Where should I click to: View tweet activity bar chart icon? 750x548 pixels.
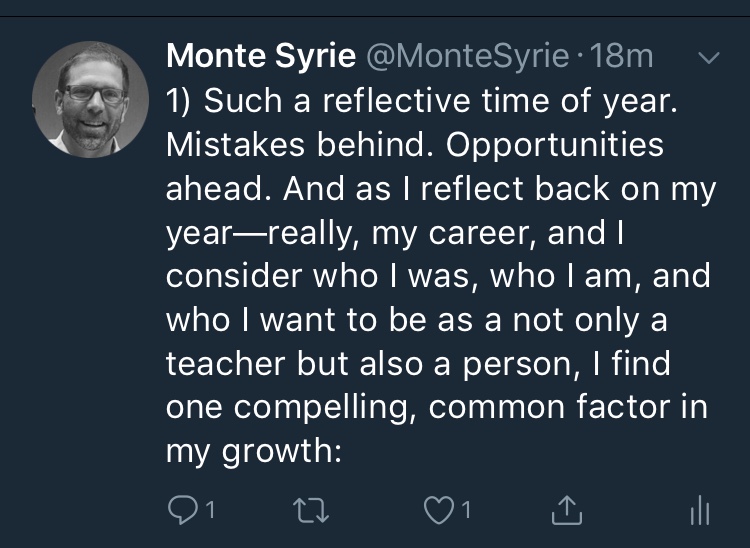(x=699, y=512)
